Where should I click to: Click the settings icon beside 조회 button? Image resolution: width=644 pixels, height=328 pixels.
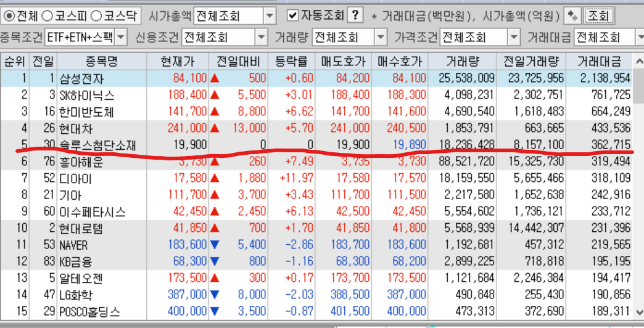tap(572, 16)
